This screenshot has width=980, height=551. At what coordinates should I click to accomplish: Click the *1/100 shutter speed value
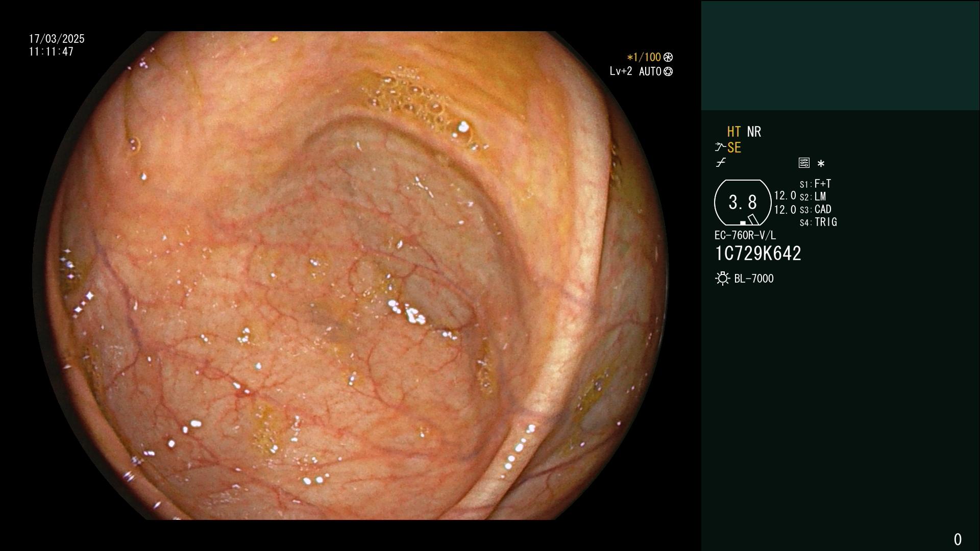644,57
